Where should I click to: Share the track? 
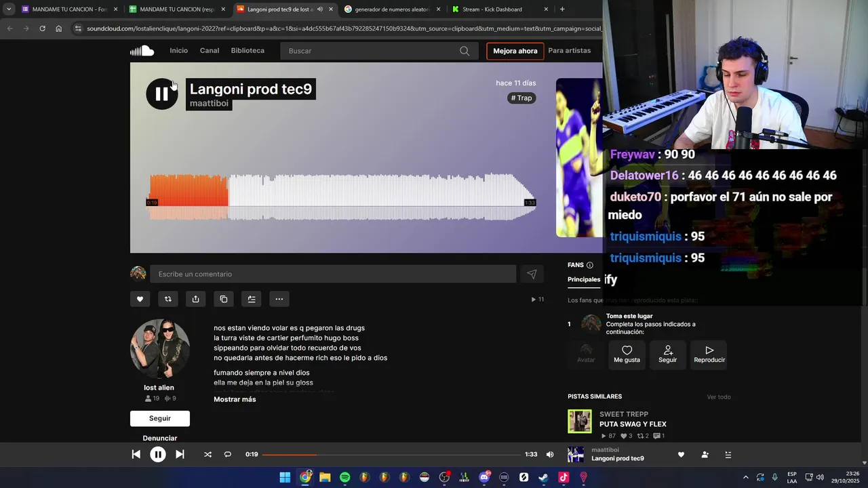(x=195, y=299)
